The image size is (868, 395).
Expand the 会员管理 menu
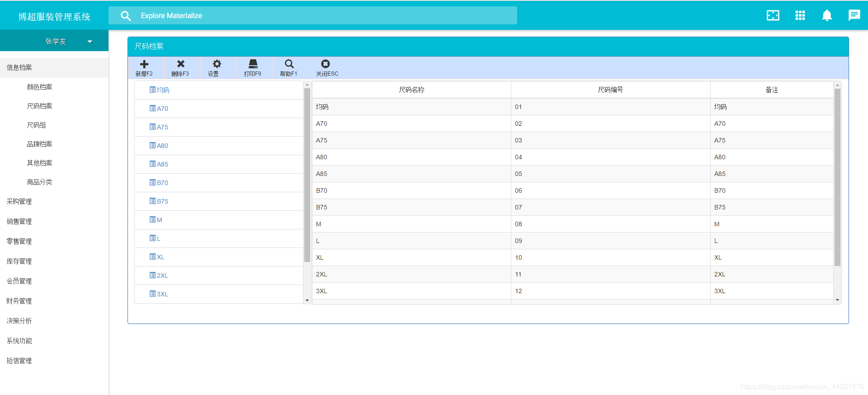pyautogui.click(x=54, y=281)
